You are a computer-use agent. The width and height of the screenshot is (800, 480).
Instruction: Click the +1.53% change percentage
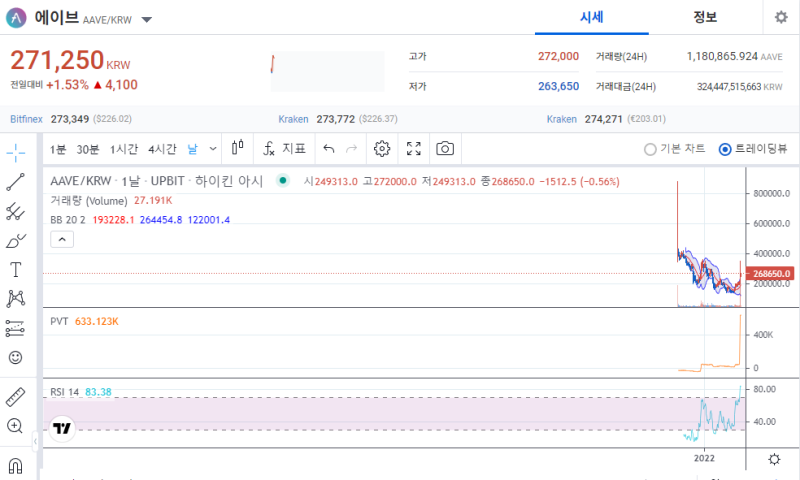coord(67,85)
